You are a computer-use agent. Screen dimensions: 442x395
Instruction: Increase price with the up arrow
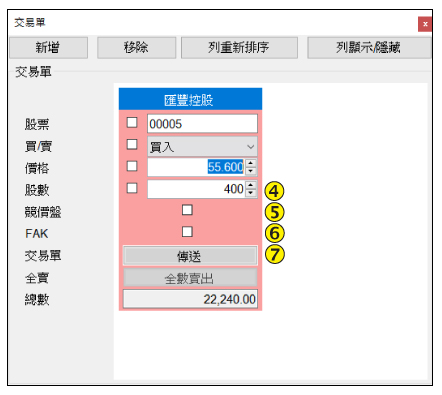pos(251,163)
